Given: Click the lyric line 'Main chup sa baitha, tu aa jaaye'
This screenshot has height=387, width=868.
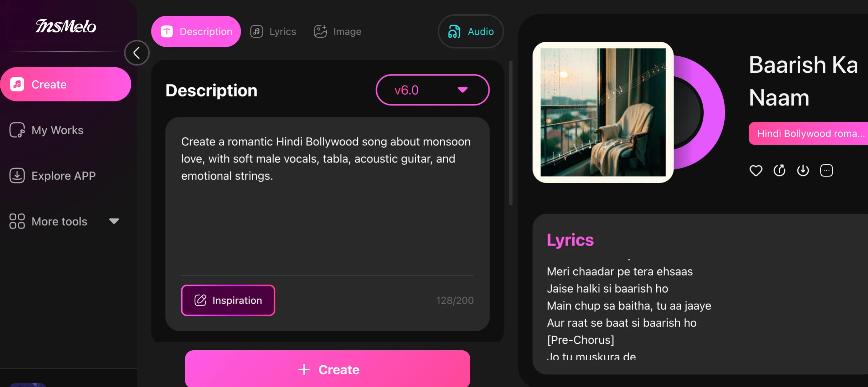Looking at the screenshot, I should (629, 306).
